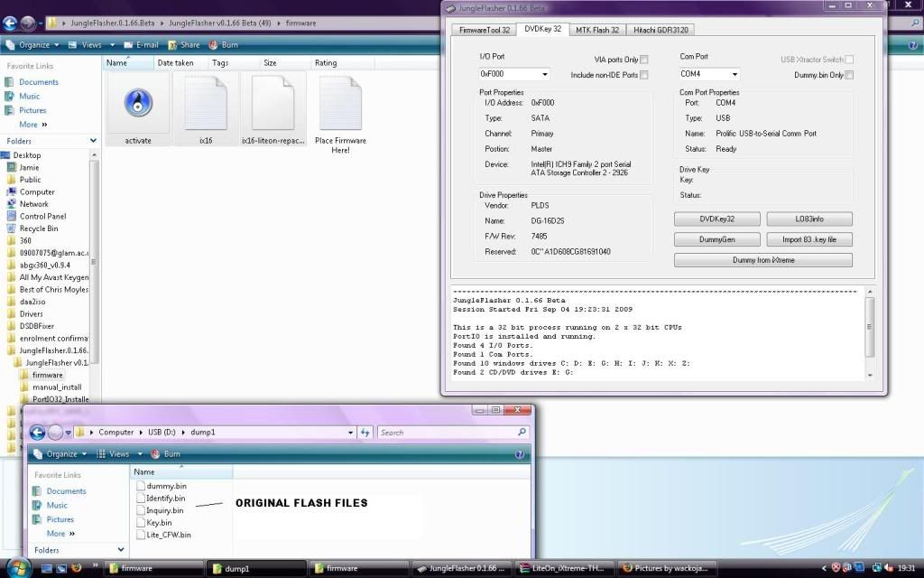Check the Dummy.bin Only option
Image resolution: width=924 pixels, height=578 pixels.
[848, 75]
